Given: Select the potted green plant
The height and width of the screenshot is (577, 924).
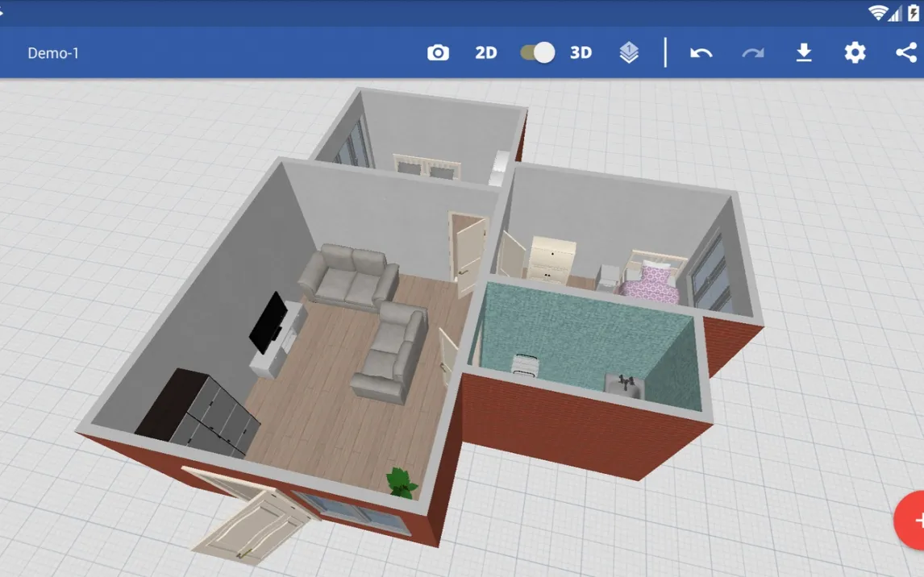Looking at the screenshot, I should coord(401,482).
